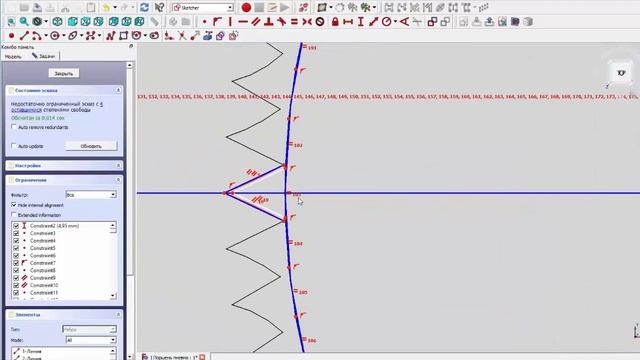640x360 pixels.
Task: Select the Create line tool
Action: click(x=24, y=36)
